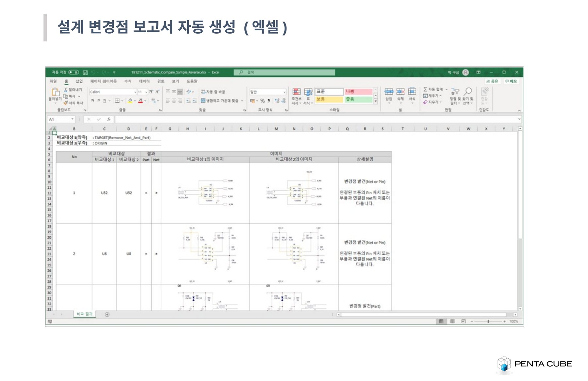This screenshot has height=381, width=588.
Task: Click the 검색 search box
Action: [285, 72]
